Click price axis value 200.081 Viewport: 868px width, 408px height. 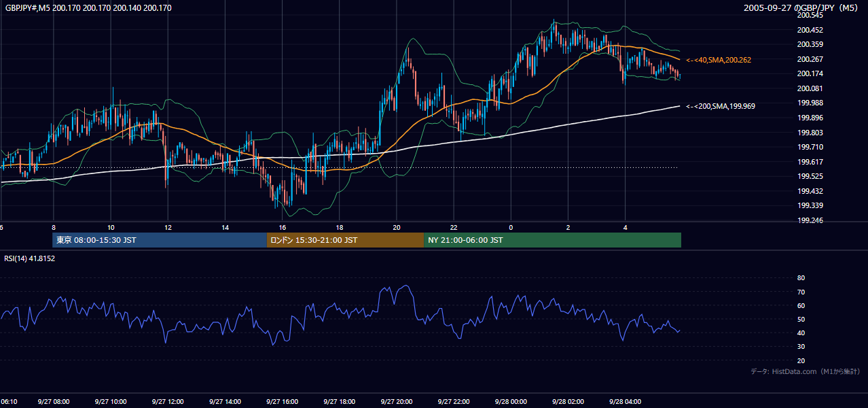pos(810,88)
